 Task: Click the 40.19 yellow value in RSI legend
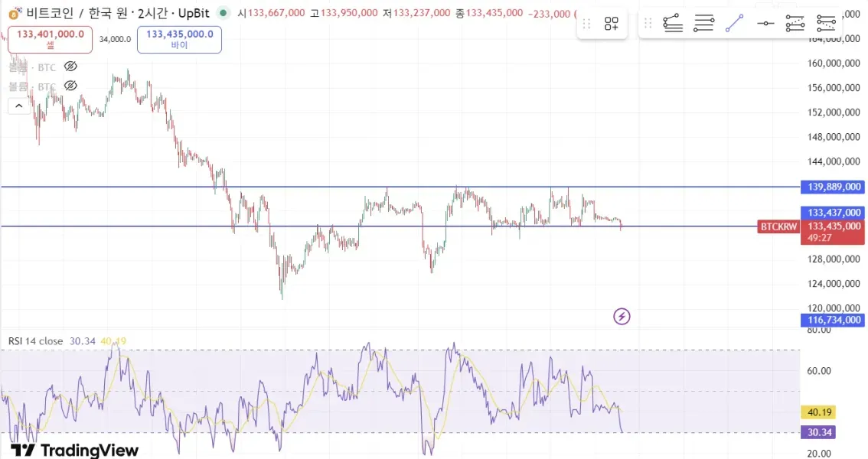point(113,341)
